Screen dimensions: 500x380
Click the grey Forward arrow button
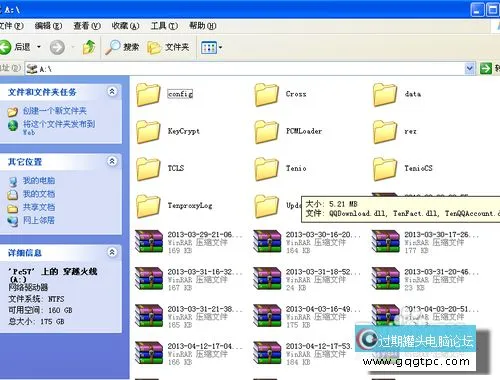pyautogui.click(x=57, y=47)
